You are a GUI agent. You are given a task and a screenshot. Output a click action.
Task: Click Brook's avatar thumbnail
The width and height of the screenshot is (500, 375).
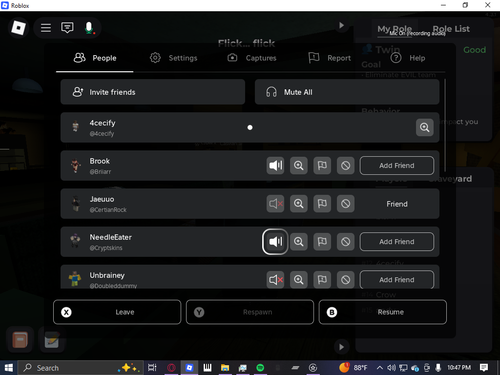76,165
